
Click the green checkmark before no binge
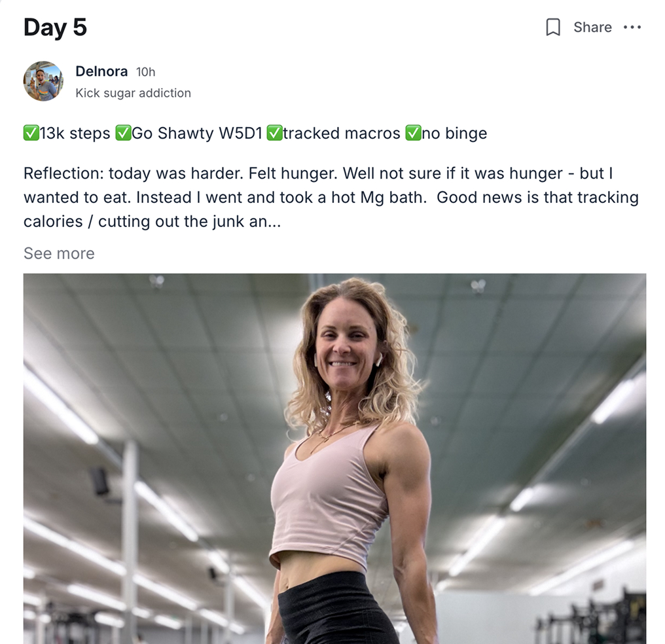(414, 133)
